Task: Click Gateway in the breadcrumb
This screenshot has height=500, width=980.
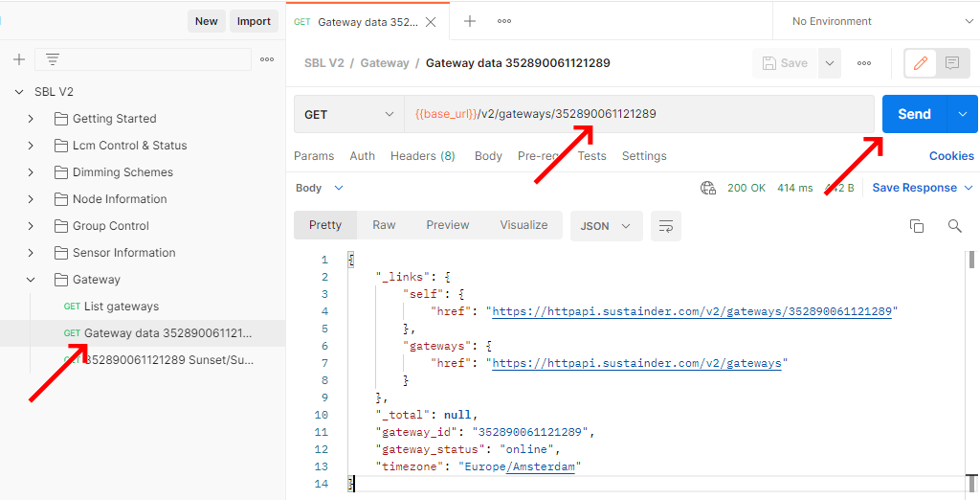Action: 385,63
